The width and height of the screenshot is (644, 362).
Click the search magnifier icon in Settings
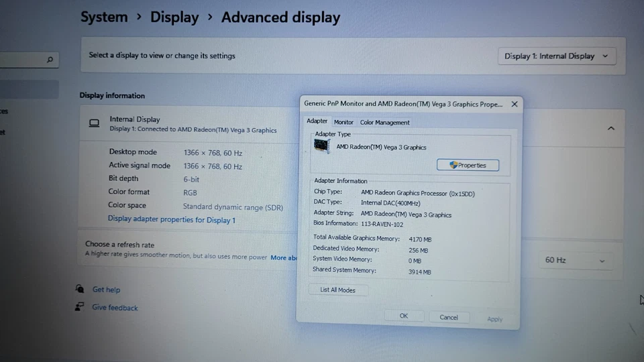pyautogui.click(x=50, y=60)
